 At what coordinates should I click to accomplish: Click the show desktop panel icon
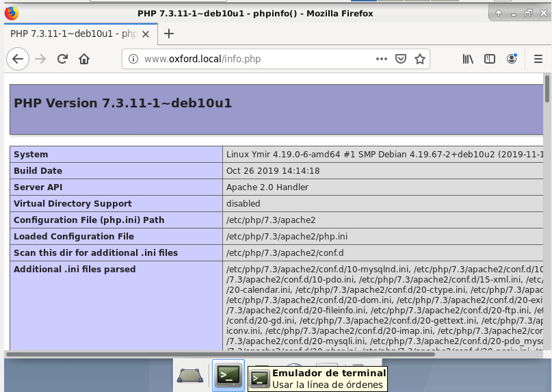coord(189,375)
